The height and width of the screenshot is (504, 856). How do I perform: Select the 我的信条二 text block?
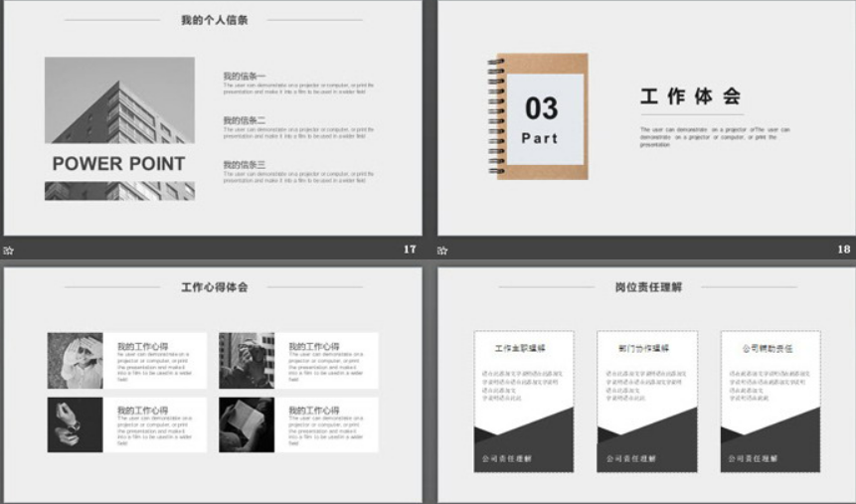tap(297, 126)
